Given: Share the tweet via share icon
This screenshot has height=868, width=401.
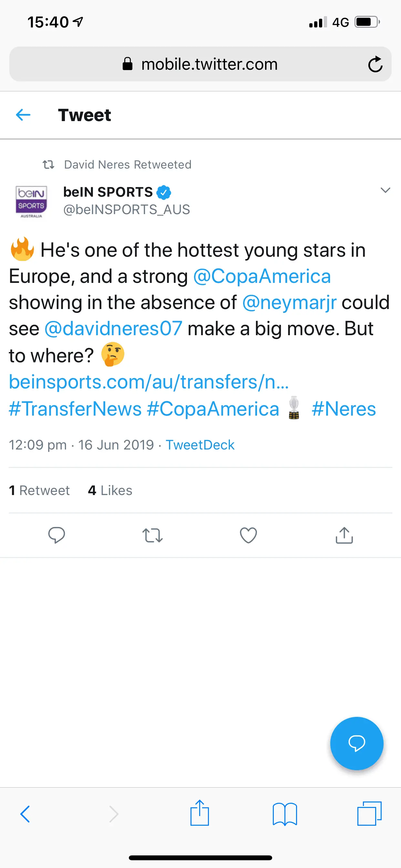Looking at the screenshot, I should coord(344,535).
